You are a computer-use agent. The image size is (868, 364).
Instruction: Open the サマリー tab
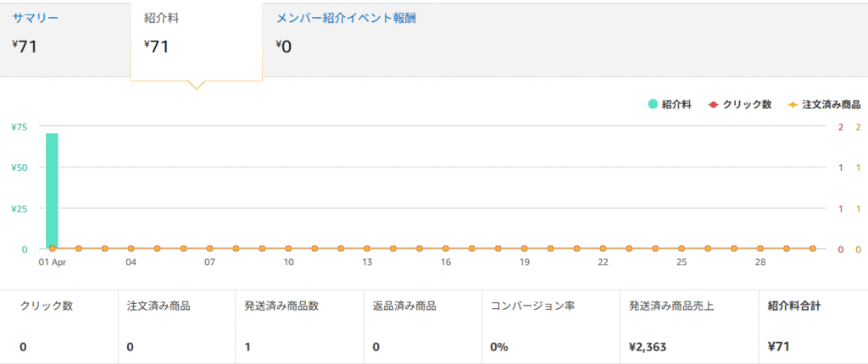click(x=65, y=39)
